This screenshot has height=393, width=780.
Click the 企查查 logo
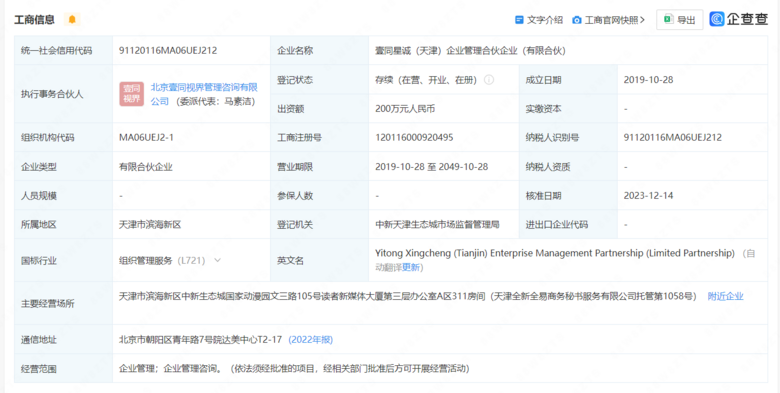tap(738, 19)
